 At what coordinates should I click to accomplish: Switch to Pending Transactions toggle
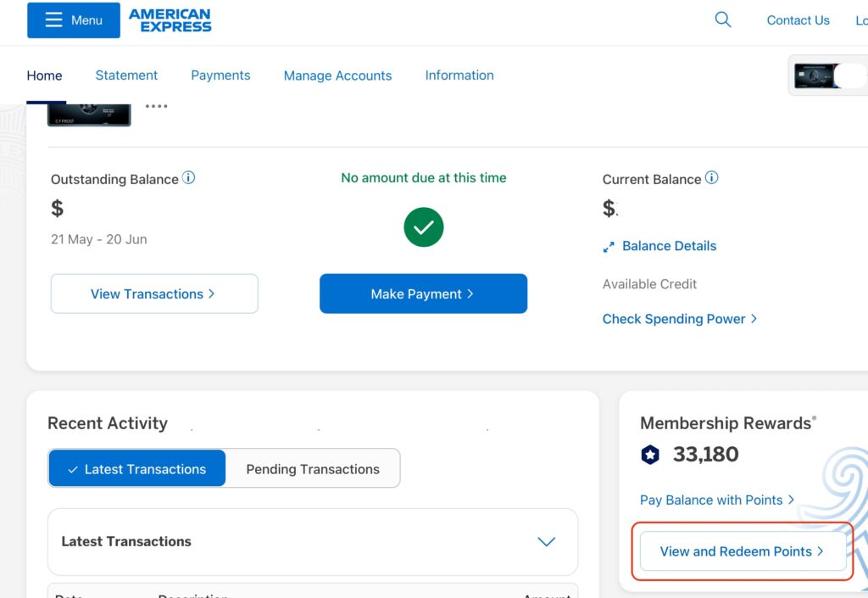313,469
